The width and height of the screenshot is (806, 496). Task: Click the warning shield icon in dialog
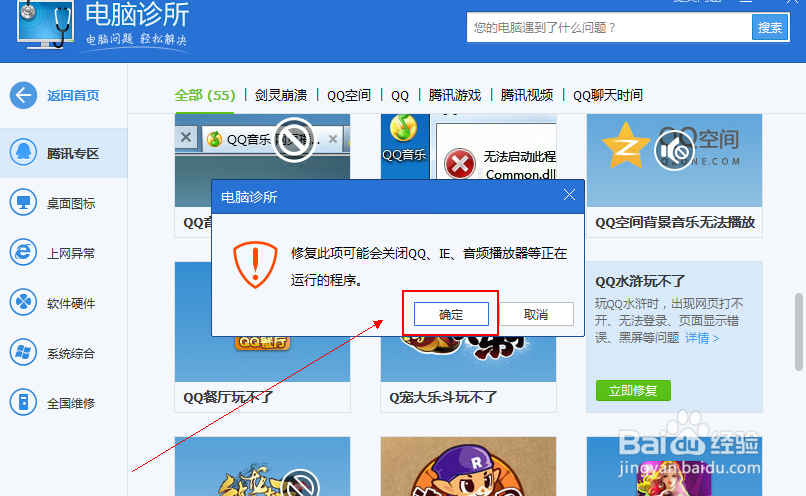coord(255,264)
